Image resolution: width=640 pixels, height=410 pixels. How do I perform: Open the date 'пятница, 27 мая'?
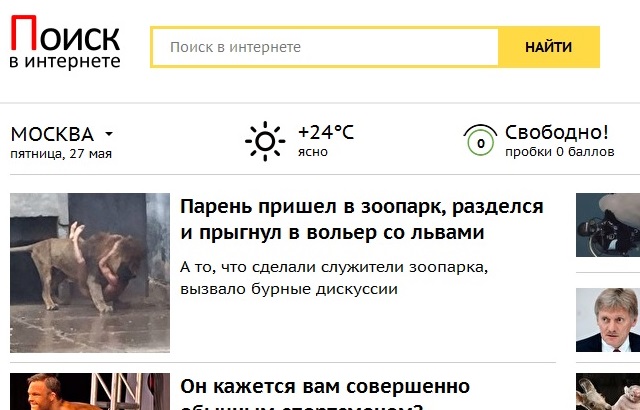[x=61, y=154]
